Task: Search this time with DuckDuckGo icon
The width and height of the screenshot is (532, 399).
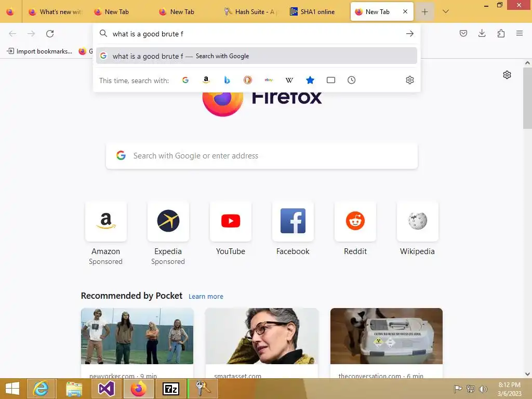Action: 248,80
